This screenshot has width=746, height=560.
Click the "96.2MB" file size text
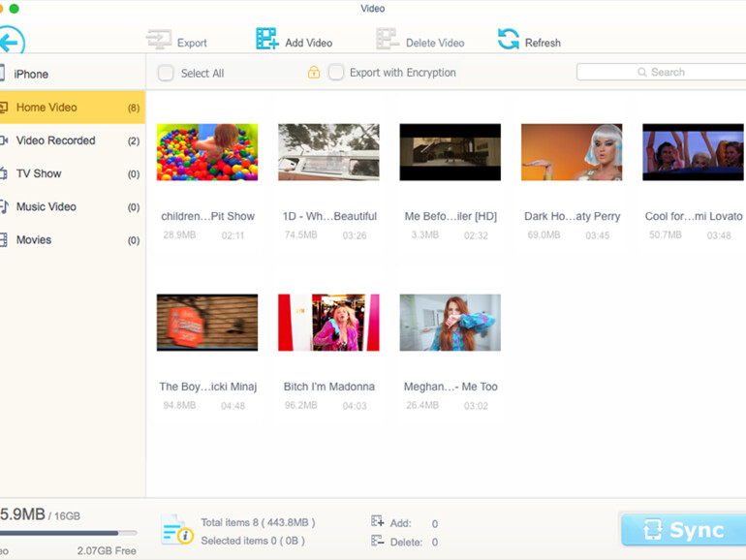tap(300, 405)
